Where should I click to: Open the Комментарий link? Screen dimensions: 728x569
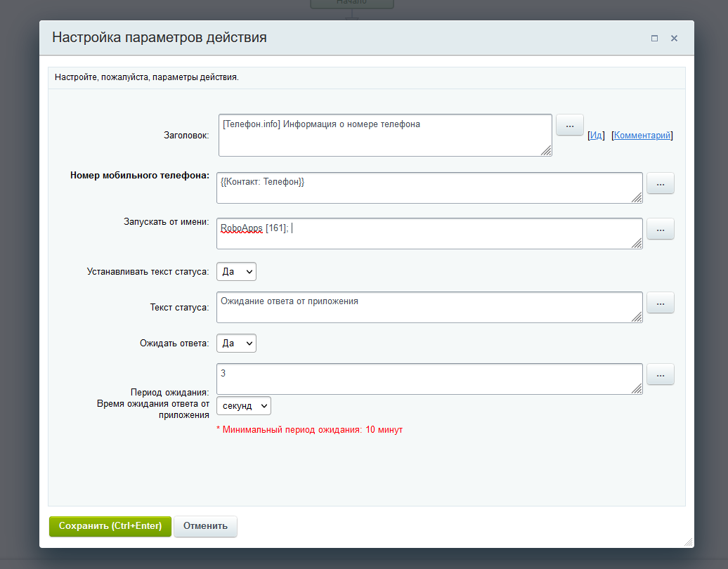[642, 136]
